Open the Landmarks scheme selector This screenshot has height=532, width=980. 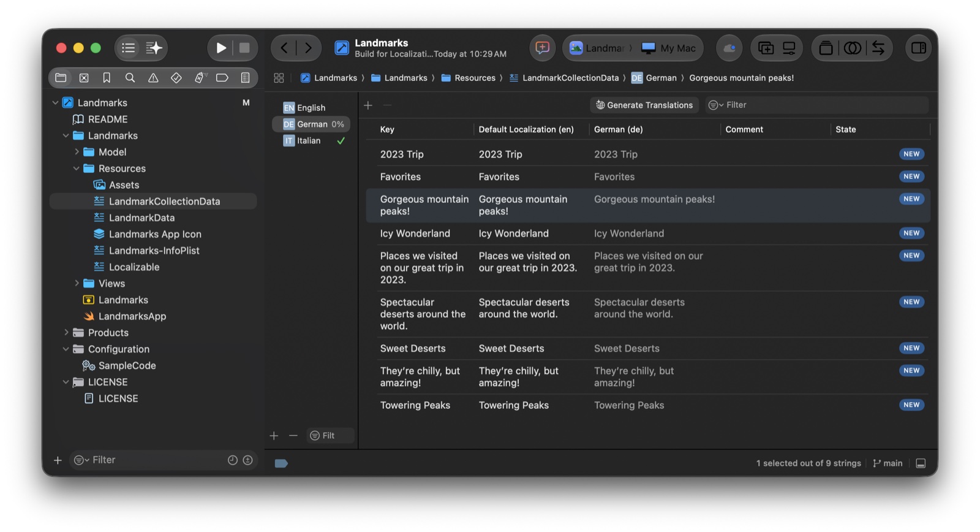click(597, 48)
